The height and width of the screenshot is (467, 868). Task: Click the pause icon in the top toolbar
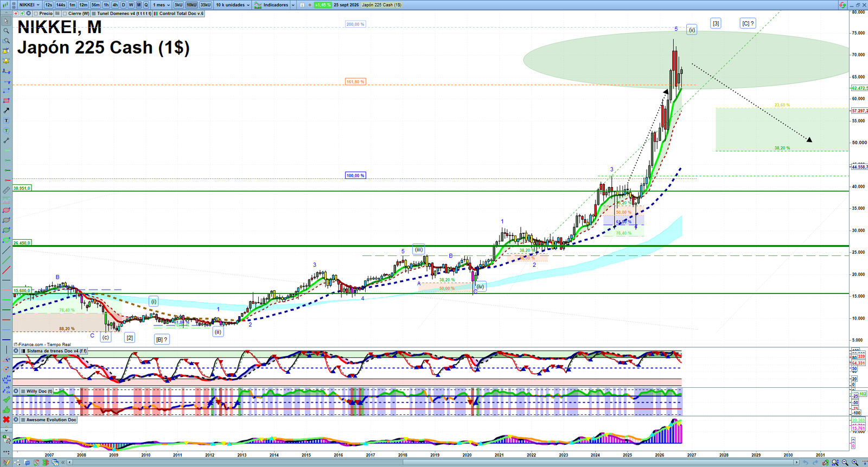coord(302,5)
